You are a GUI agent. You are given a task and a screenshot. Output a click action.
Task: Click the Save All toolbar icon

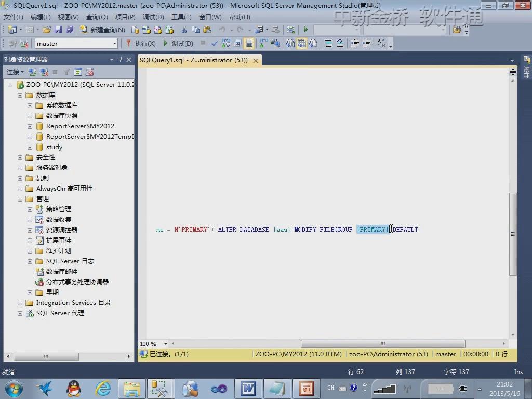70,30
